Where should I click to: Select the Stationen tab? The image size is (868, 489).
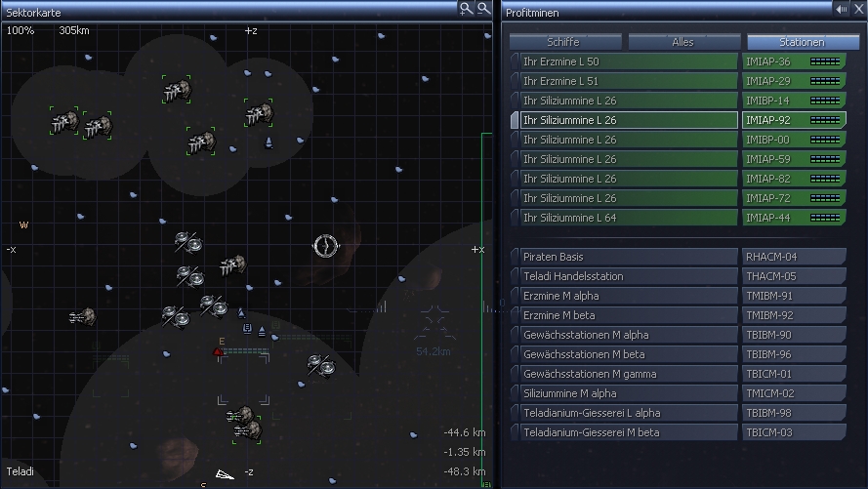pyautogui.click(x=801, y=42)
